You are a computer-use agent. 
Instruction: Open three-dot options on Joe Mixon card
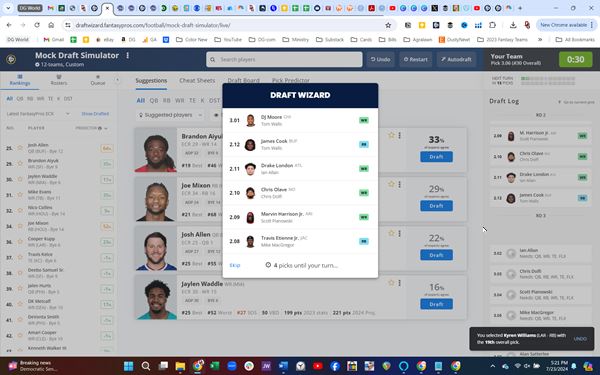pyautogui.click(x=399, y=184)
